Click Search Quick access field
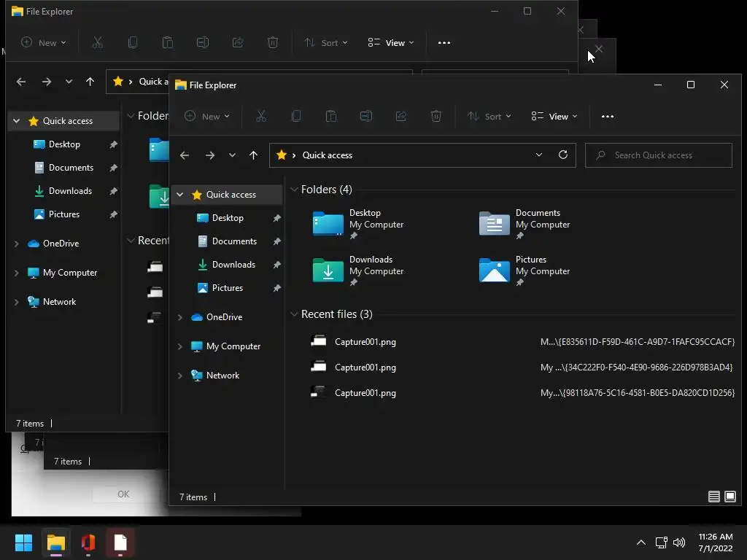The width and height of the screenshot is (747, 560). pos(659,155)
